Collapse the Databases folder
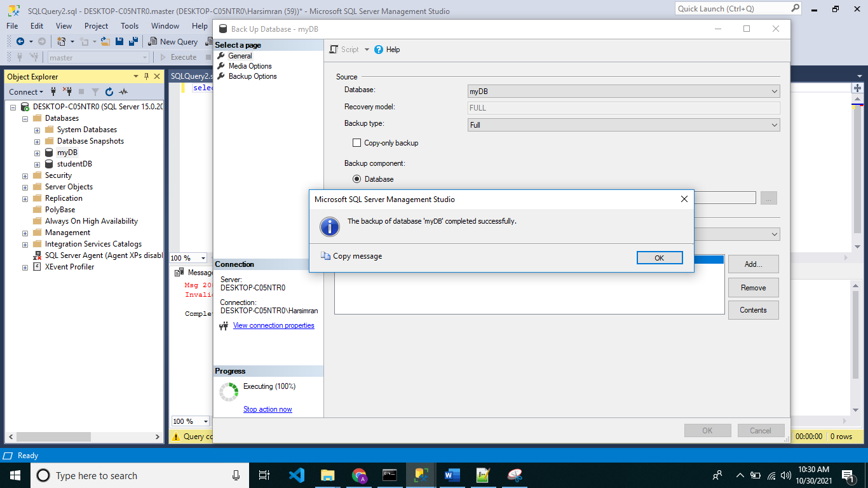The height and width of the screenshot is (488, 868). (x=25, y=118)
